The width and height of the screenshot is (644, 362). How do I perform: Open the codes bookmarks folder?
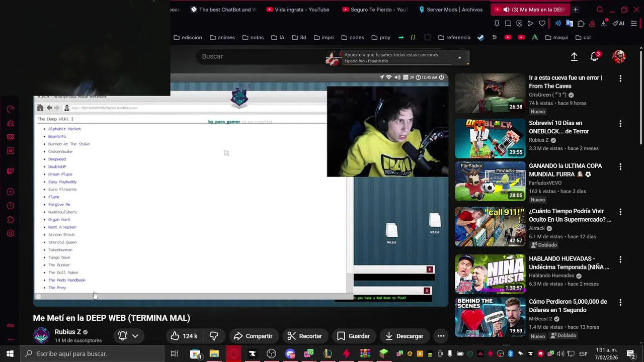pos(353,37)
